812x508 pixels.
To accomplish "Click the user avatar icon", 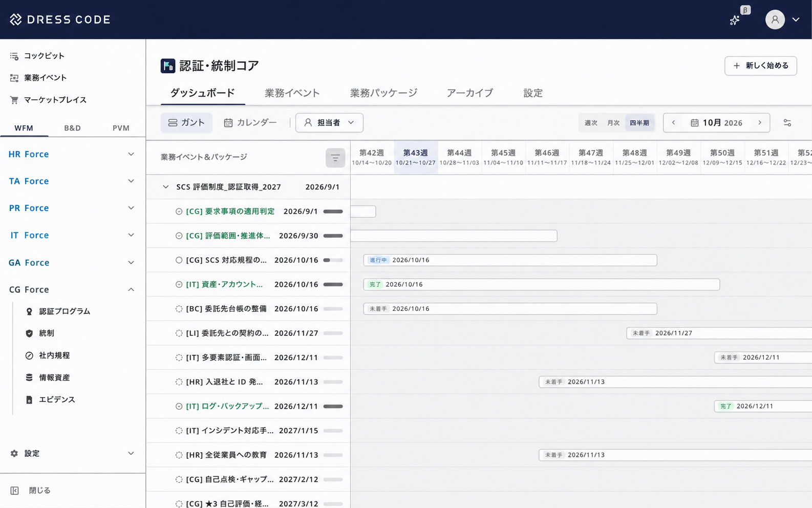I will click(x=775, y=19).
